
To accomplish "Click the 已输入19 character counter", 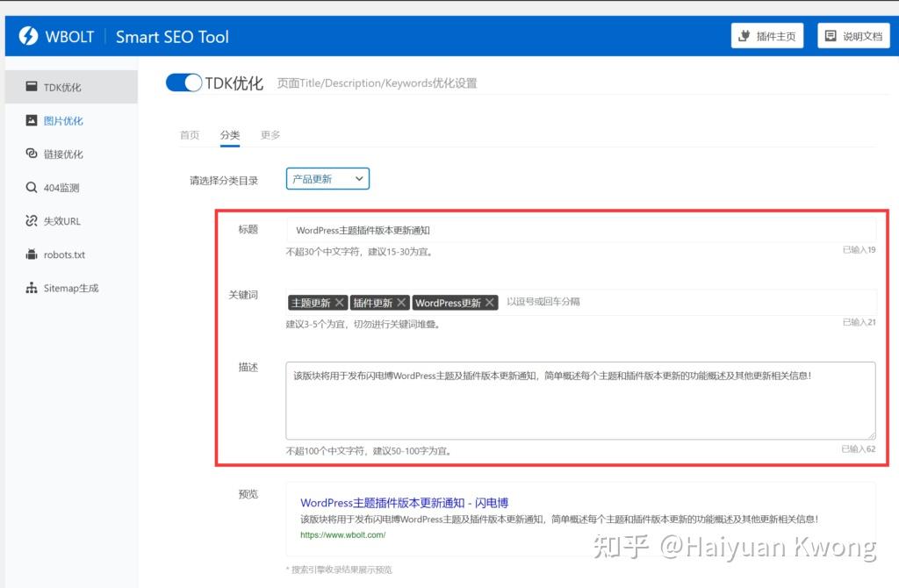I will (x=859, y=250).
